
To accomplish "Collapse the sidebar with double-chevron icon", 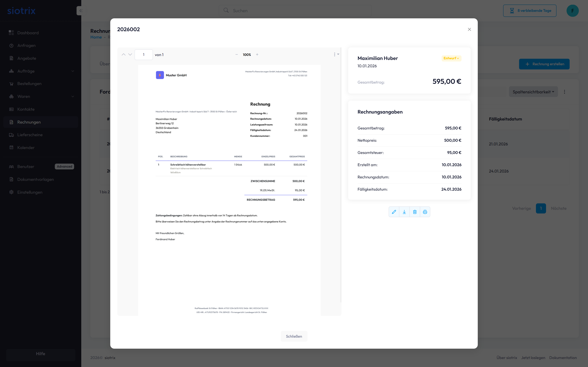I will tap(81, 11).
